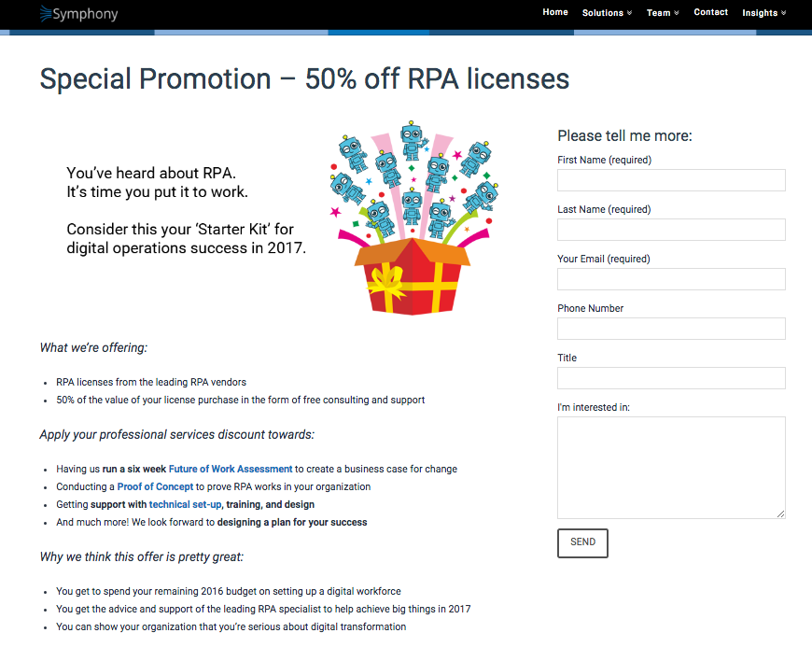Click the Symphony logo

click(x=78, y=14)
